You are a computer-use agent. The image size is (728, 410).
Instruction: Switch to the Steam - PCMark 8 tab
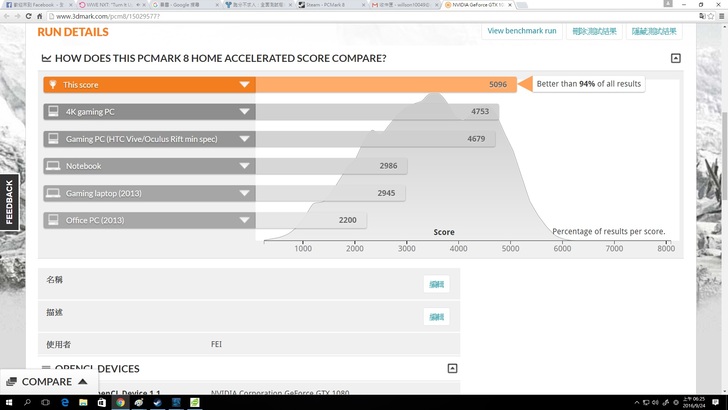click(x=332, y=5)
